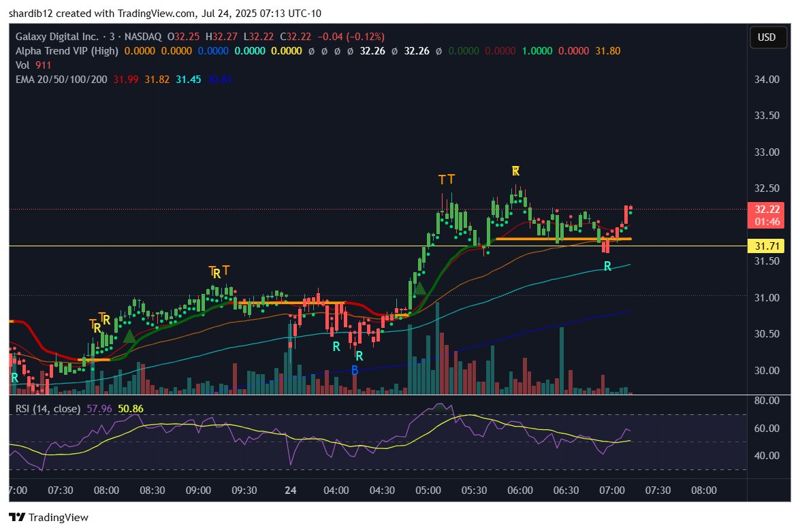Select the RSI (14, close) legend

coord(48,409)
